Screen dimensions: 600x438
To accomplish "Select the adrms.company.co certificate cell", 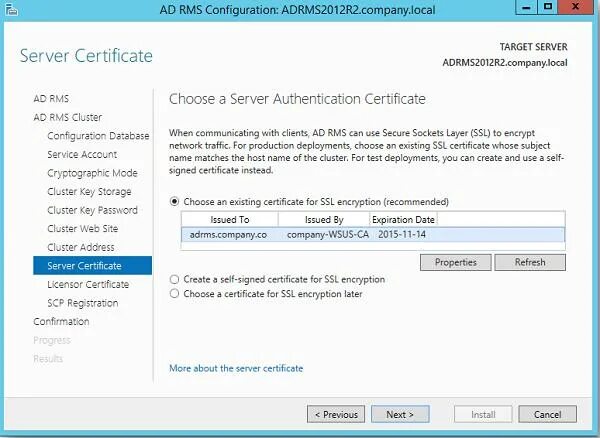I will (x=228, y=234).
